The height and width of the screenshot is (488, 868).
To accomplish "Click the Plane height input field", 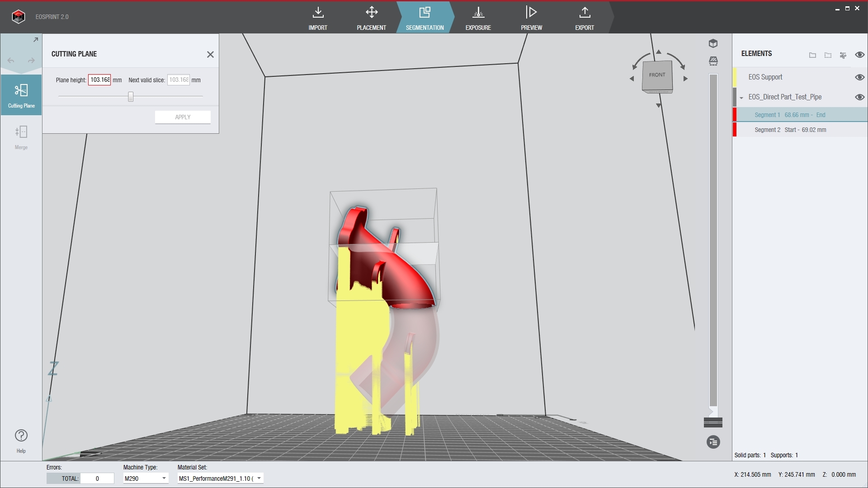I will point(99,80).
